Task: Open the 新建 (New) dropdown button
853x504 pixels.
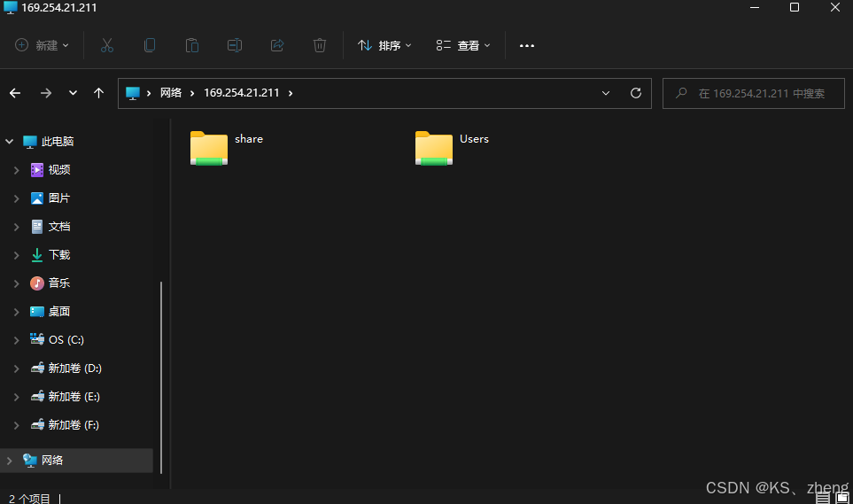Action: (42, 45)
